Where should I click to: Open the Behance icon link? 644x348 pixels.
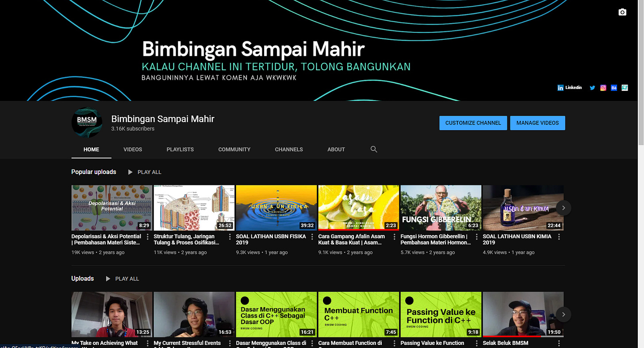pyautogui.click(x=614, y=88)
